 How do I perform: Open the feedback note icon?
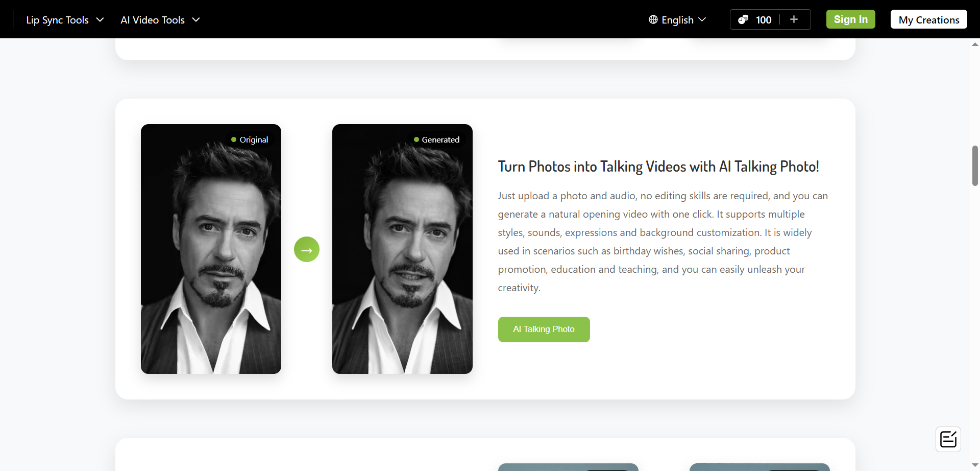pos(948,439)
